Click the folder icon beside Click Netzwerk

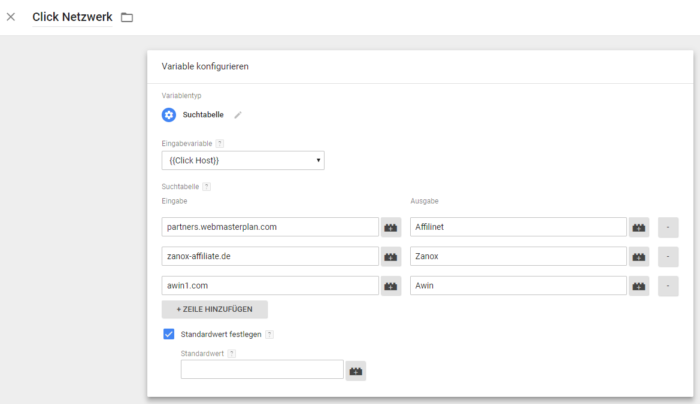click(x=127, y=17)
